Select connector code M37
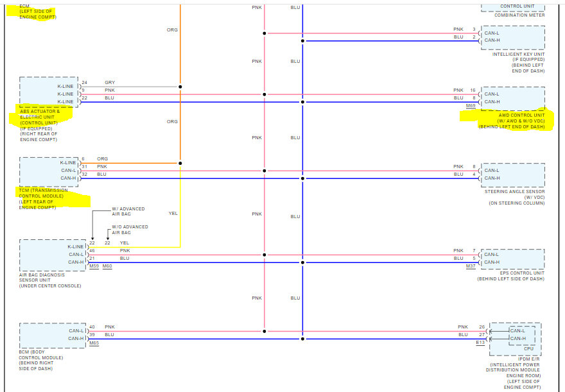The image size is (565, 392). tap(471, 266)
